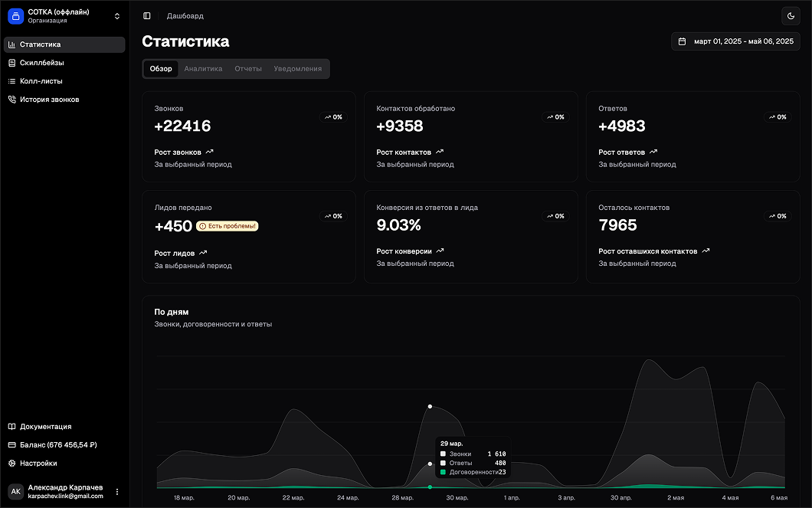Click the СОТКА organization logo icon
This screenshot has width=812, height=508.
point(15,16)
